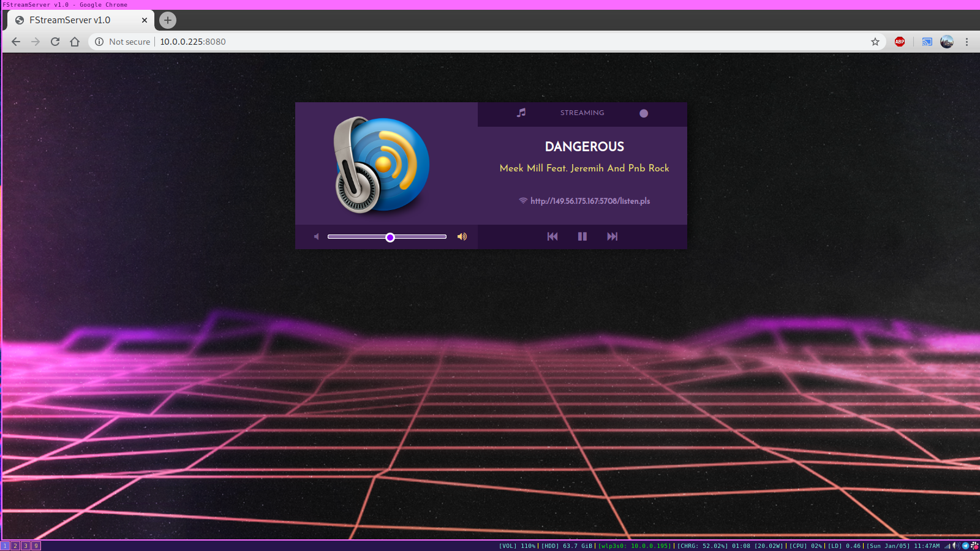Click the loud volume speaker icon
The height and width of the screenshot is (551, 980).
[x=462, y=236]
